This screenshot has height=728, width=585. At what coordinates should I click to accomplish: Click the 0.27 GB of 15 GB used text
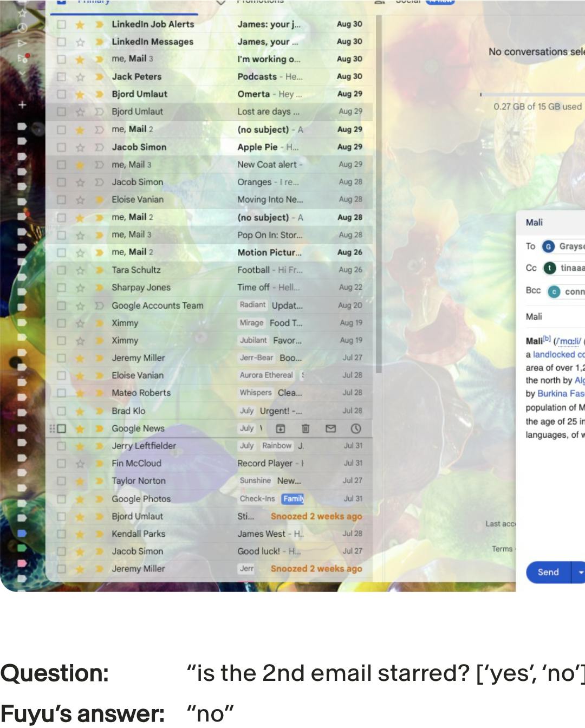(537, 107)
